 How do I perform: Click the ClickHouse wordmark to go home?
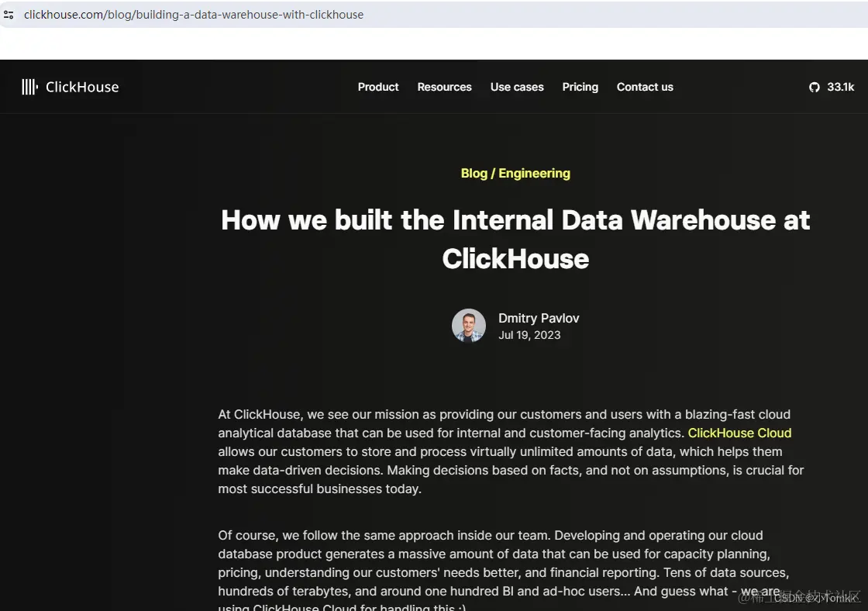[82, 87]
